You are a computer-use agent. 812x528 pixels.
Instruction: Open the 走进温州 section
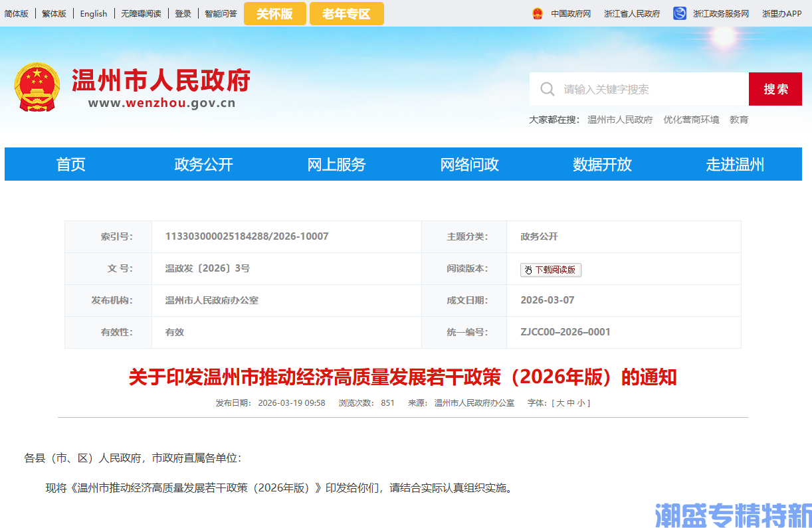(735, 164)
